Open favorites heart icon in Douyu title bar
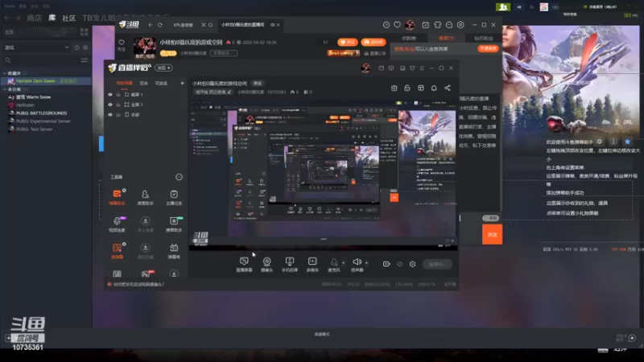The width and height of the screenshot is (644, 362). pyautogui.click(x=397, y=25)
